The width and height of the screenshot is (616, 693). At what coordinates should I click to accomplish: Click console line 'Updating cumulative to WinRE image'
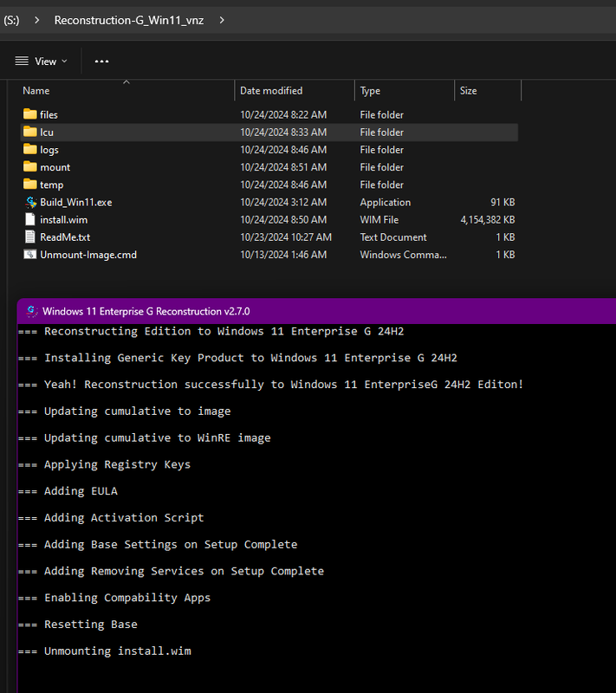pos(158,438)
